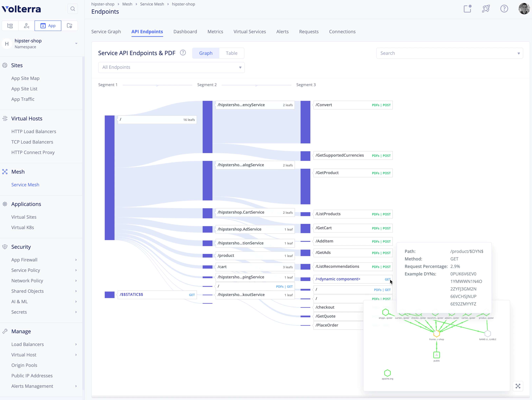This screenshot has height=400, width=532.
Task: Open the notifications icon in header
Action: [468, 9]
